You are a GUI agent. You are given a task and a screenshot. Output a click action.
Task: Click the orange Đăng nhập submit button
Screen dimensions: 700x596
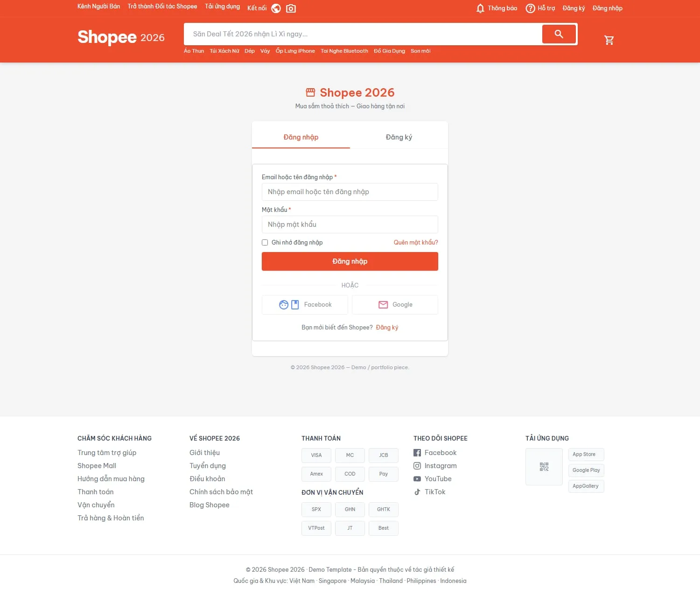[350, 261]
